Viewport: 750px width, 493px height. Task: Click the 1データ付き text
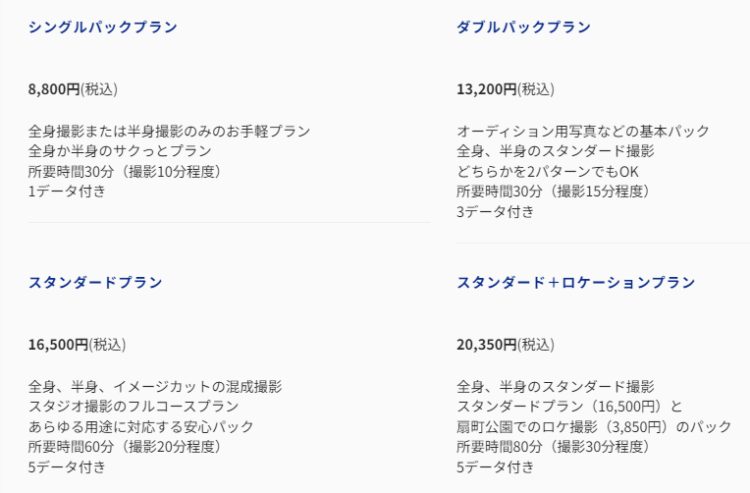click(66, 191)
